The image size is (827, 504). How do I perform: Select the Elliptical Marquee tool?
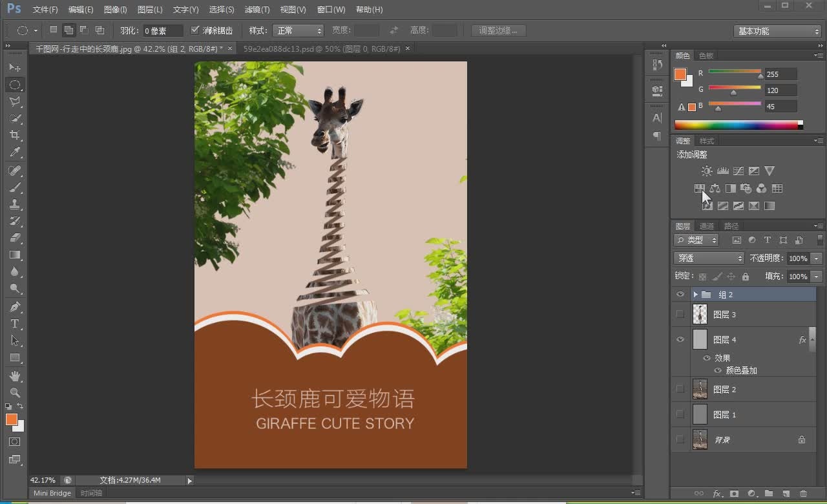[15, 85]
